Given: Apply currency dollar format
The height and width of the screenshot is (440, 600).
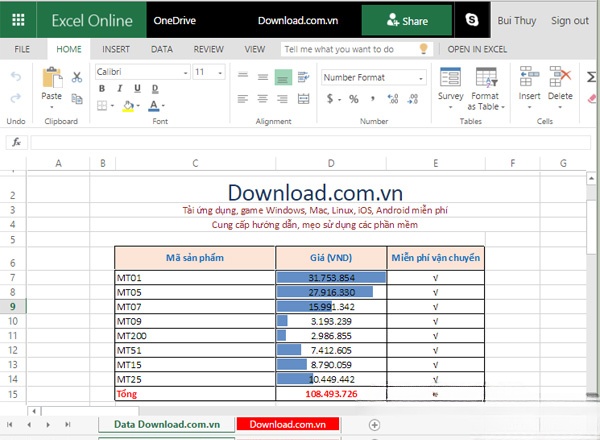Looking at the screenshot, I should [x=330, y=99].
